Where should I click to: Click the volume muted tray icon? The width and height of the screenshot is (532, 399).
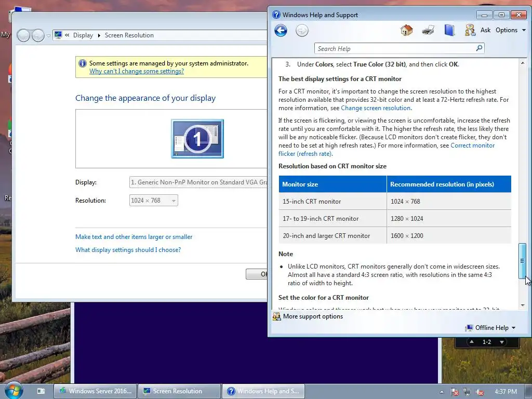tap(480, 392)
